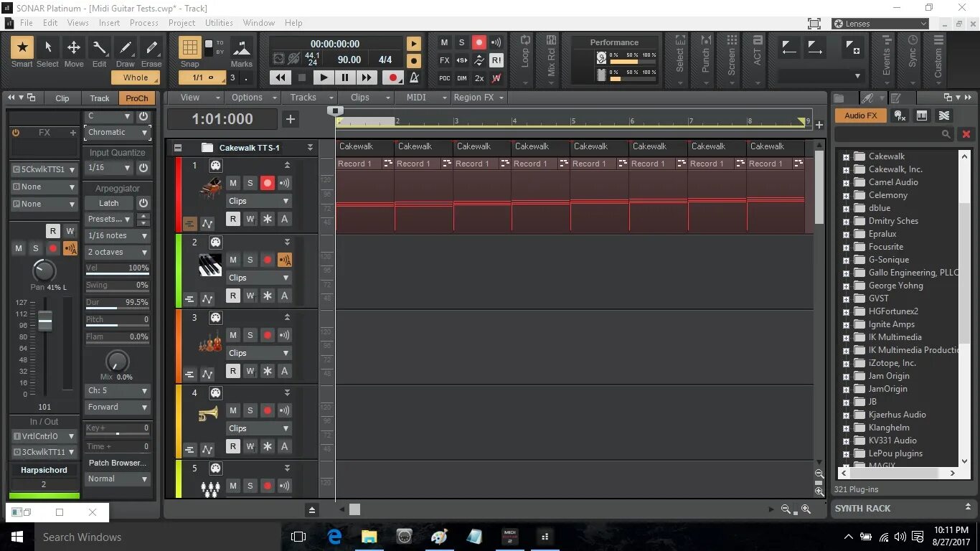Enable Write automation on track 3
The width and height of the screenshot is (980, 551).
click(x=250, y=371)
